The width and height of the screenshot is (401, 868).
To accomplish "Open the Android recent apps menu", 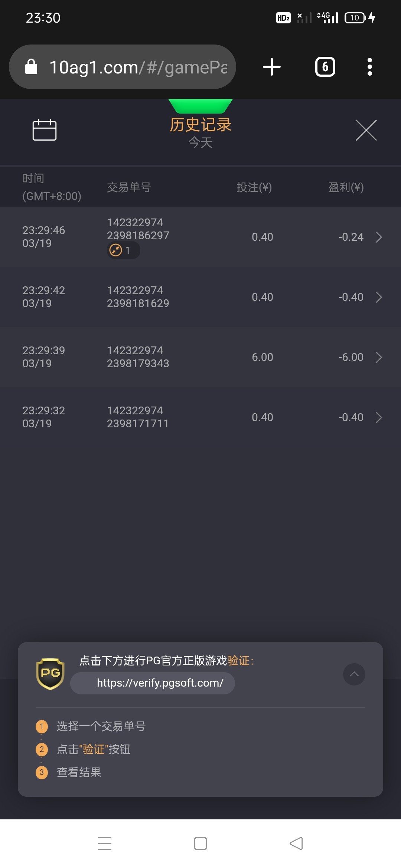I will [105, 843].
